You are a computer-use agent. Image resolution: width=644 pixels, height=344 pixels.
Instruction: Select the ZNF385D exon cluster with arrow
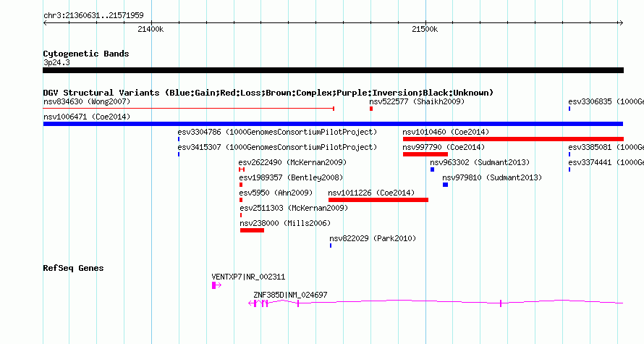point(259,303)
